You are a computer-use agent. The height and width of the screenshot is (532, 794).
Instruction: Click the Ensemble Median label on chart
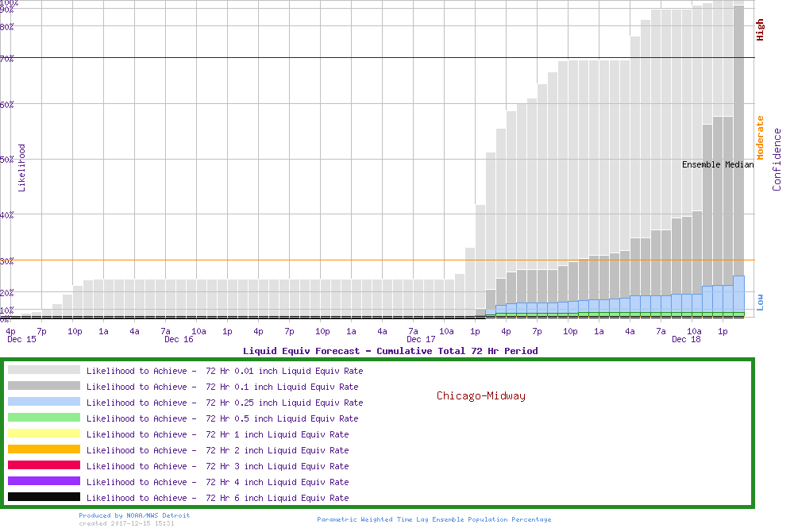coord(718,164)
